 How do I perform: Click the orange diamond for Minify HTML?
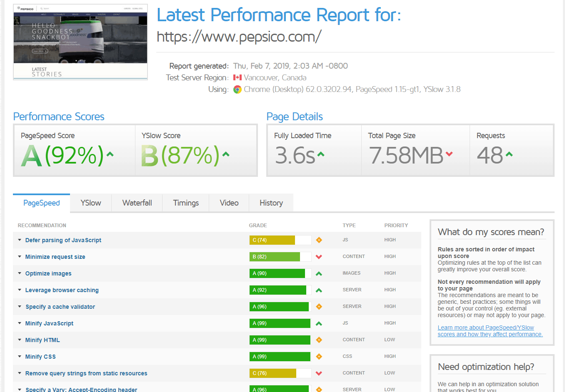point(319,340)
